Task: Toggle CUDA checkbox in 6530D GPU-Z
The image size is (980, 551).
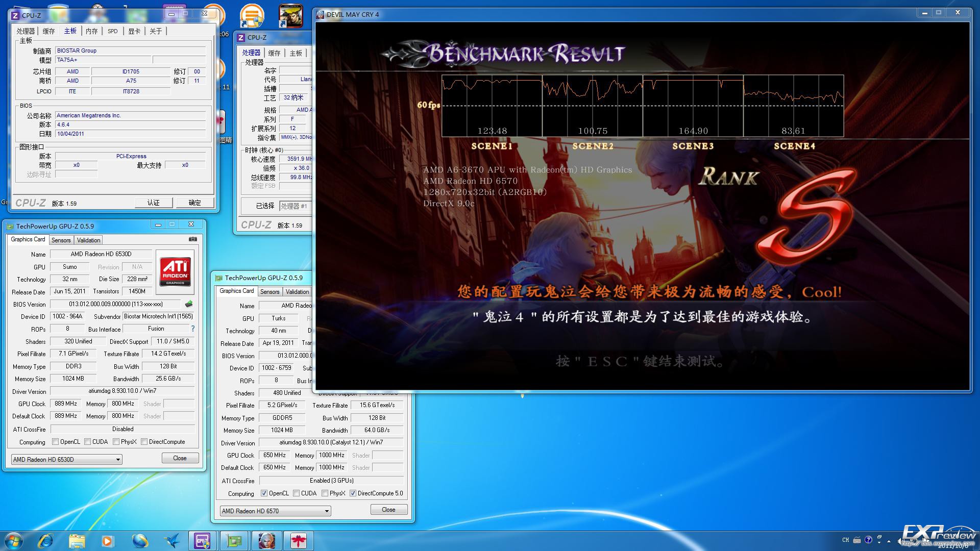Action: point(88,442)
